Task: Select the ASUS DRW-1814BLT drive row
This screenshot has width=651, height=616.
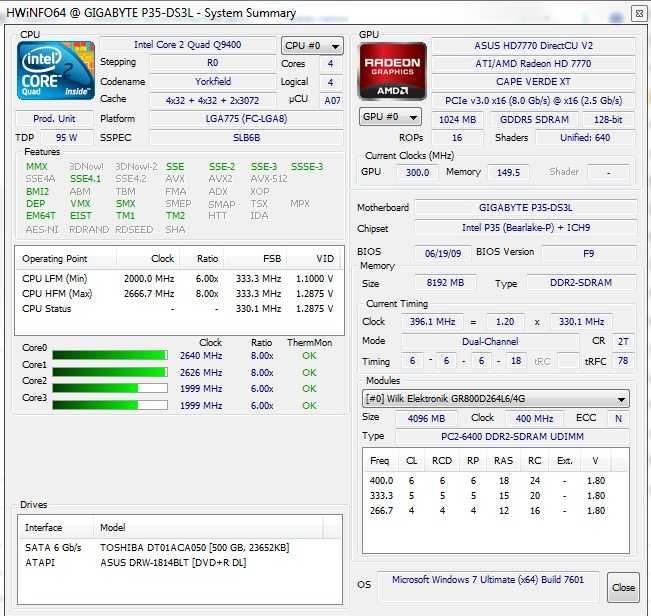Action: (x=179, y=562)
